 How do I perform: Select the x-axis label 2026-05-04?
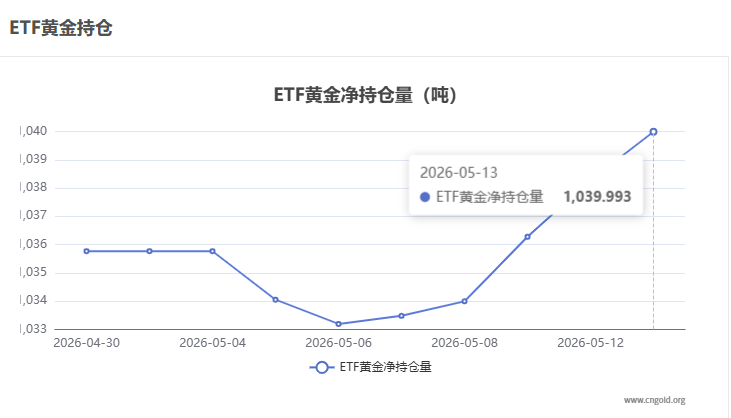(213, 343)
